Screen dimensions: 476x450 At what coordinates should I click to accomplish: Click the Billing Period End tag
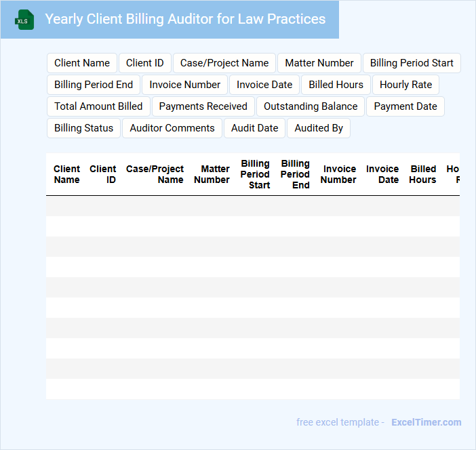tap(94, 85)
